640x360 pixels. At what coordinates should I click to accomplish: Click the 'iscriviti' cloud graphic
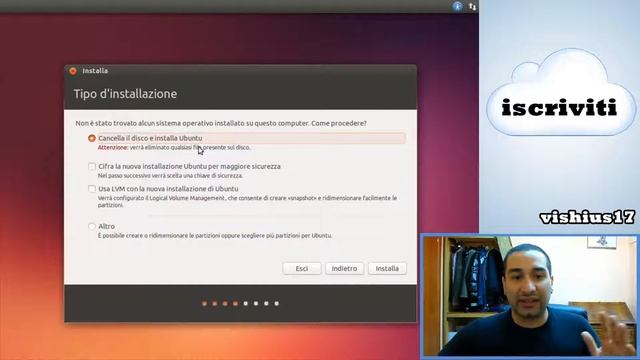560,93
